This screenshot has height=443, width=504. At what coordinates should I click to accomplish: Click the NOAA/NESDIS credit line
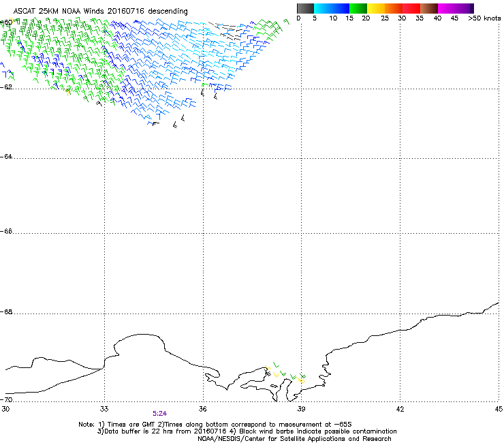294,439
